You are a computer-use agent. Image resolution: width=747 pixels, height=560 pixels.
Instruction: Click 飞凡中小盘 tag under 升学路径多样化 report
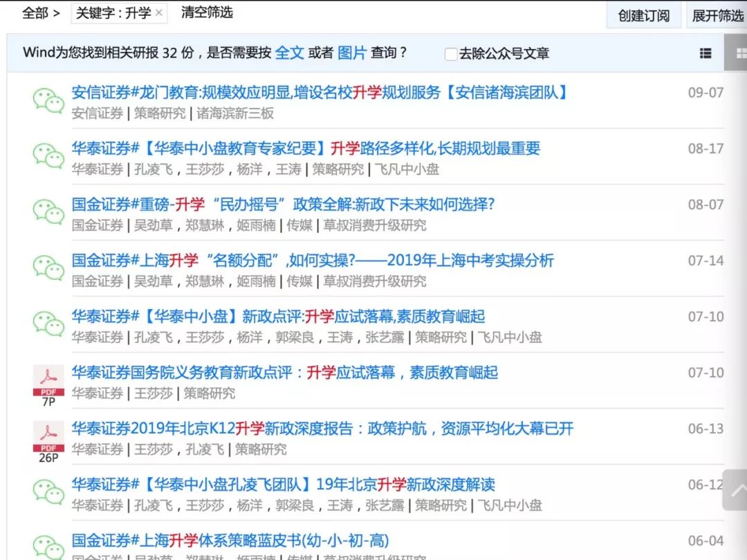[x=407, y=169]
